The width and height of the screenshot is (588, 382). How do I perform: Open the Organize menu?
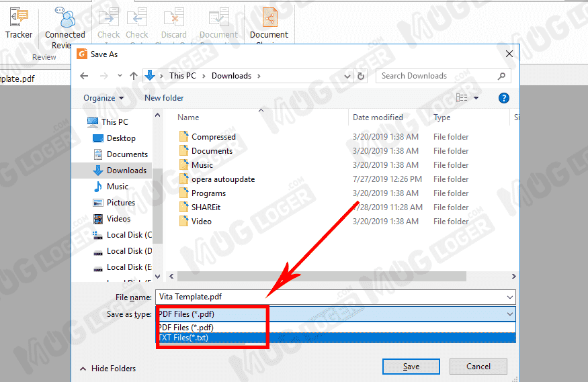103,98
